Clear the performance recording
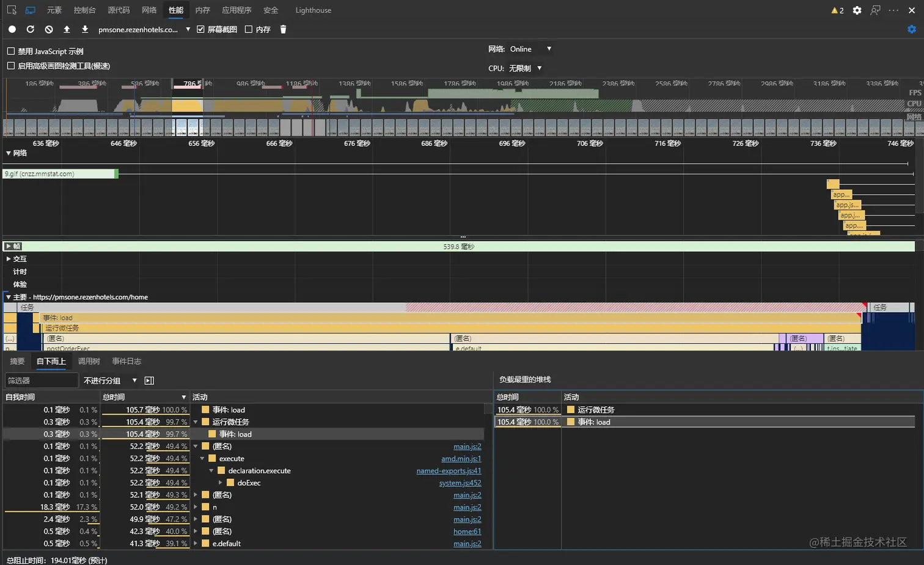Screen dimensions: 924x565 [x=49, y=29]
